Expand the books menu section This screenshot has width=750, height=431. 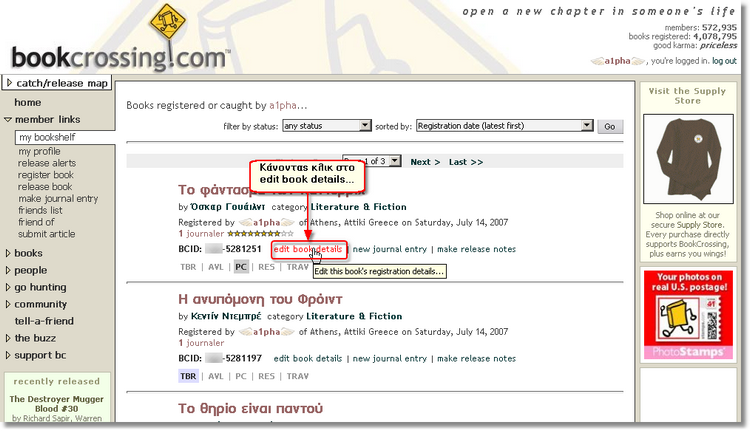28,253
